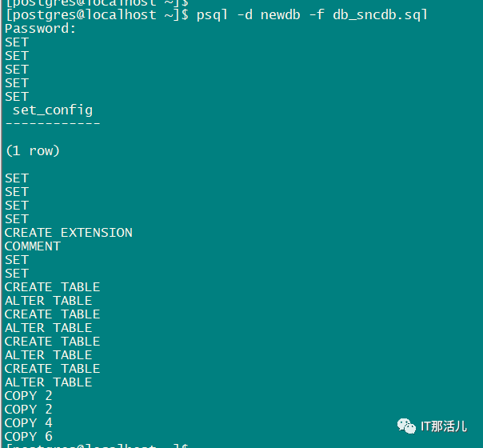Click the dashed separator under set_config
Image resolution: width=483 pixels, height=448 pixels.
tap(53, 123)
